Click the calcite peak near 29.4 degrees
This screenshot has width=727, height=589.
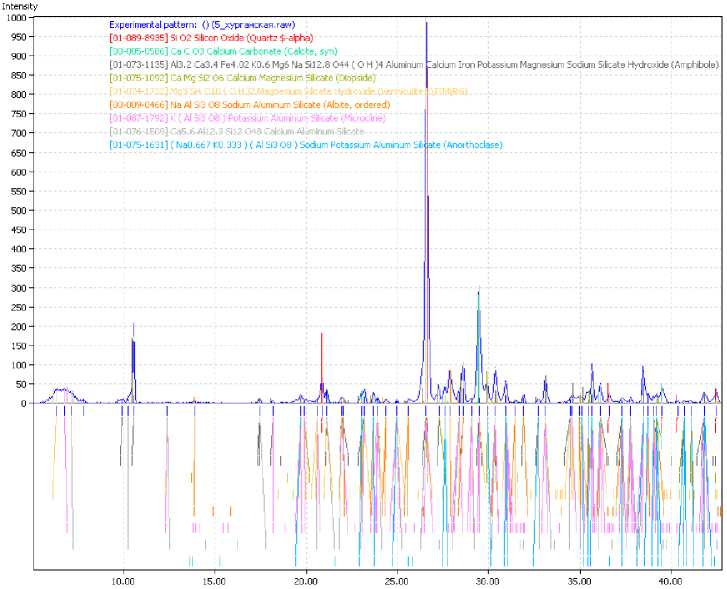tap(478, 346)
